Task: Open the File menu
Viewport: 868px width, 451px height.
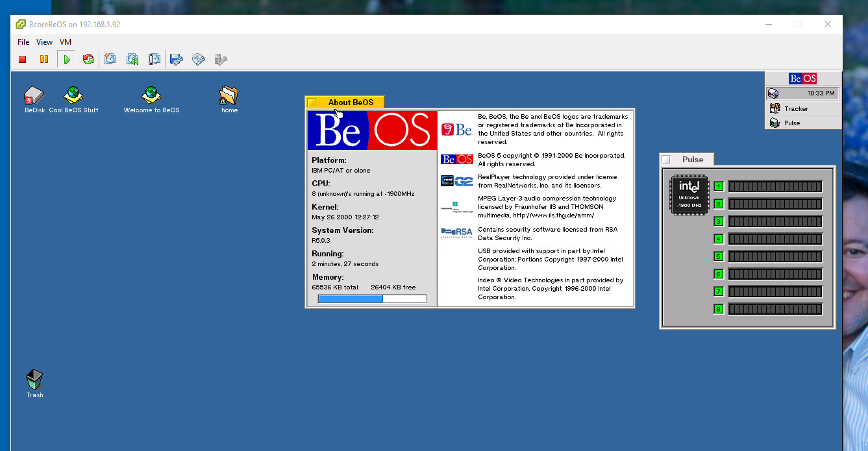Action: tap(23, 42)
